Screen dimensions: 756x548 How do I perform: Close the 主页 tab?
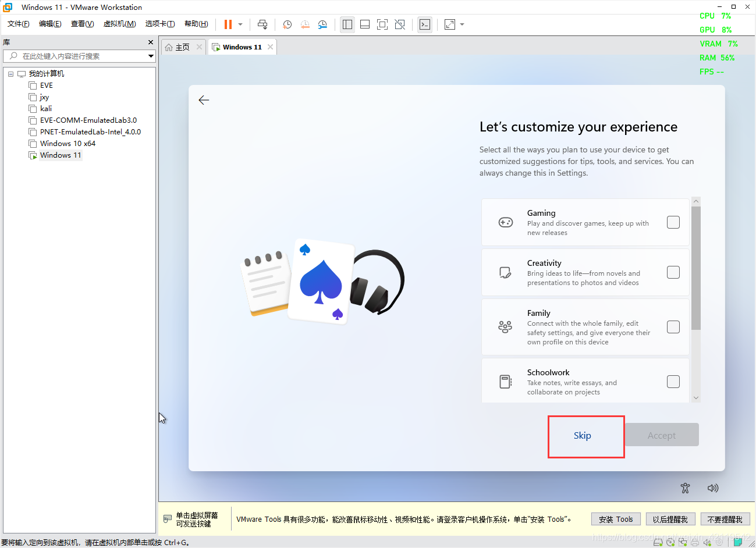pyautogui.click(x=199, y=47)
